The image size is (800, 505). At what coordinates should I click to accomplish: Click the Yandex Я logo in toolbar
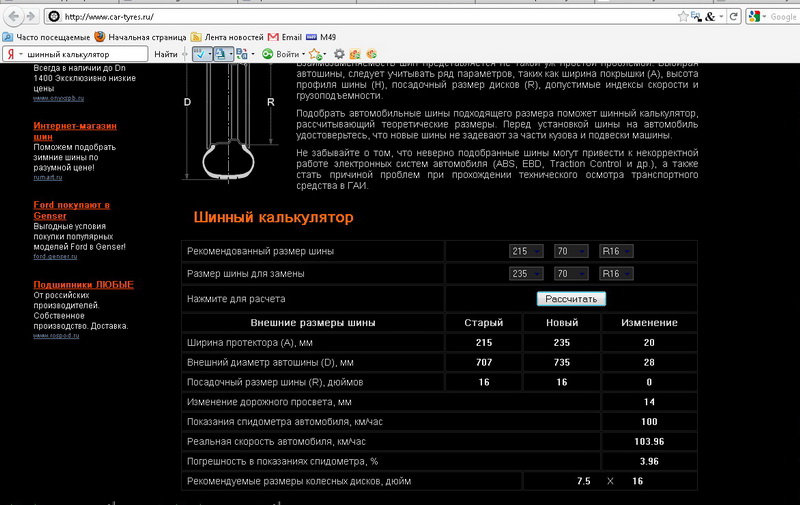(x=10, y=54)
